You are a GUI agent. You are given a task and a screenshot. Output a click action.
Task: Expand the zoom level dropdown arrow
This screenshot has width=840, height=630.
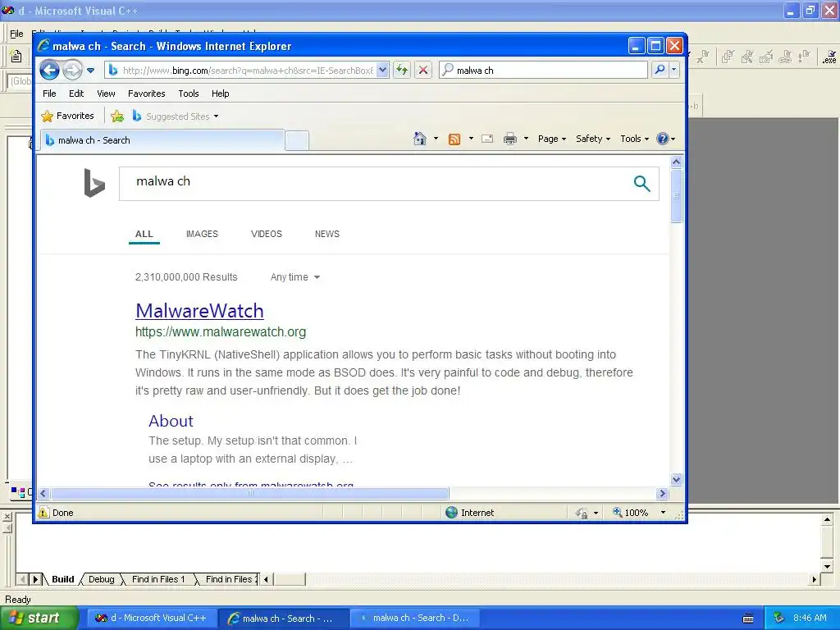(x=663, y=513)
